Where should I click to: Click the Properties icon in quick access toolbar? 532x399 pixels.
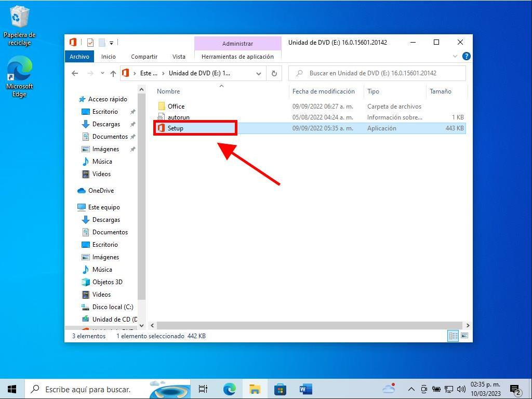[x=90, y=43]
